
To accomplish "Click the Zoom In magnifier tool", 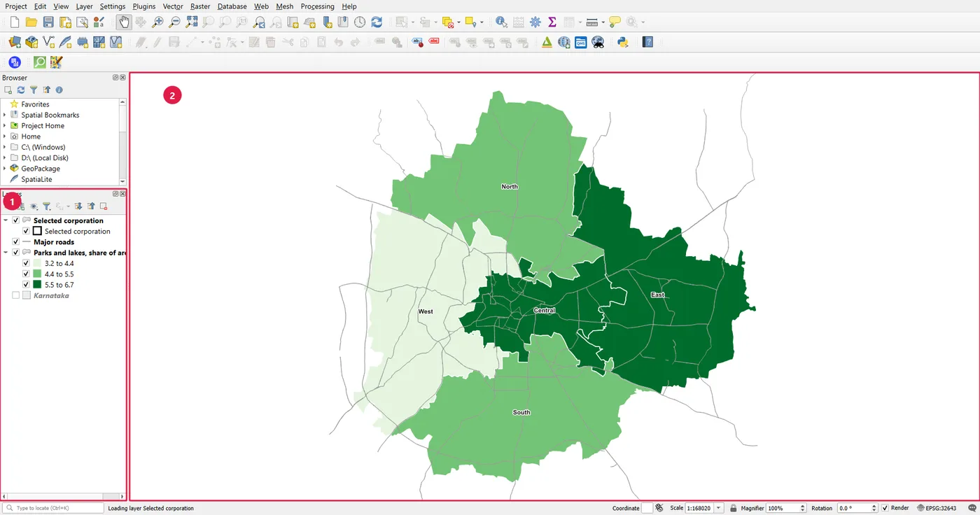I will (x=158, y=22).
